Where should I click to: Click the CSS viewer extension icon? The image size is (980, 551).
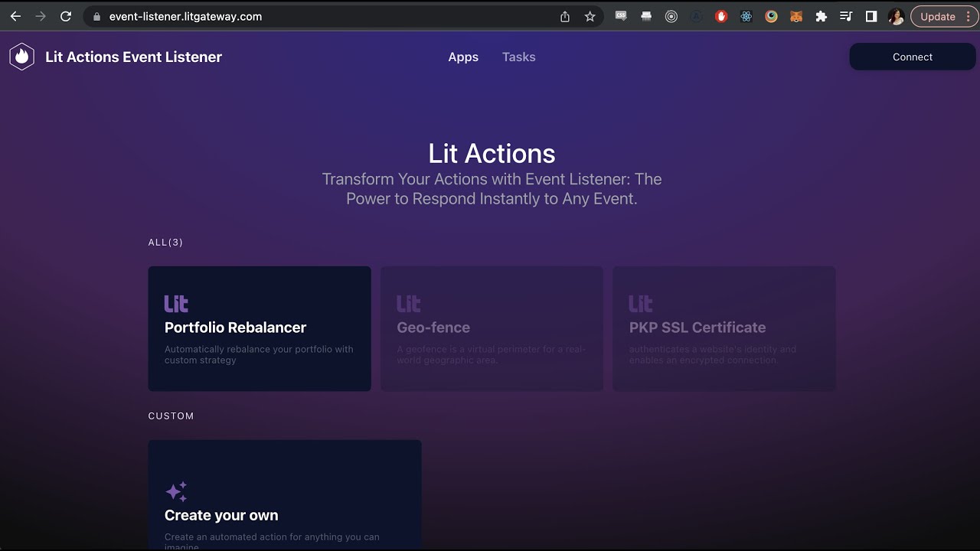620,16
